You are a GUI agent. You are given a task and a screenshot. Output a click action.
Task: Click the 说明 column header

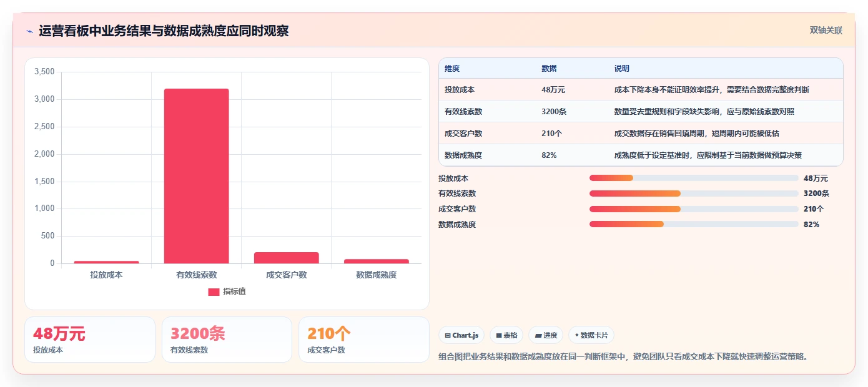[622, 69]
